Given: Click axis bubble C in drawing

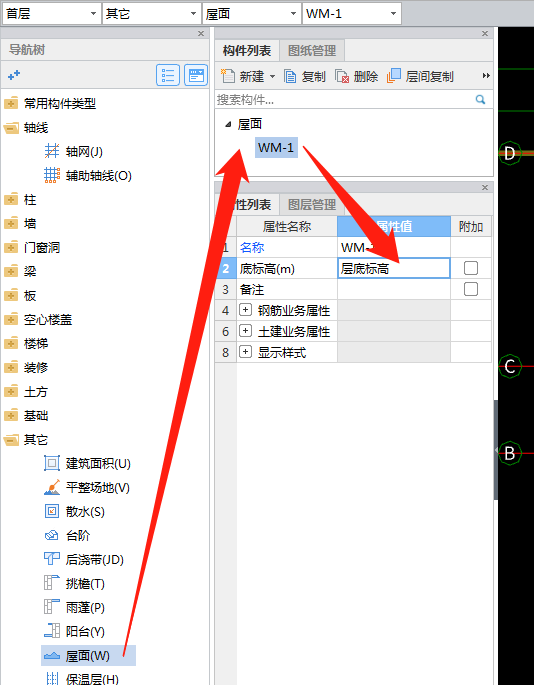Looking at the screenshot, I should point(510,366).
